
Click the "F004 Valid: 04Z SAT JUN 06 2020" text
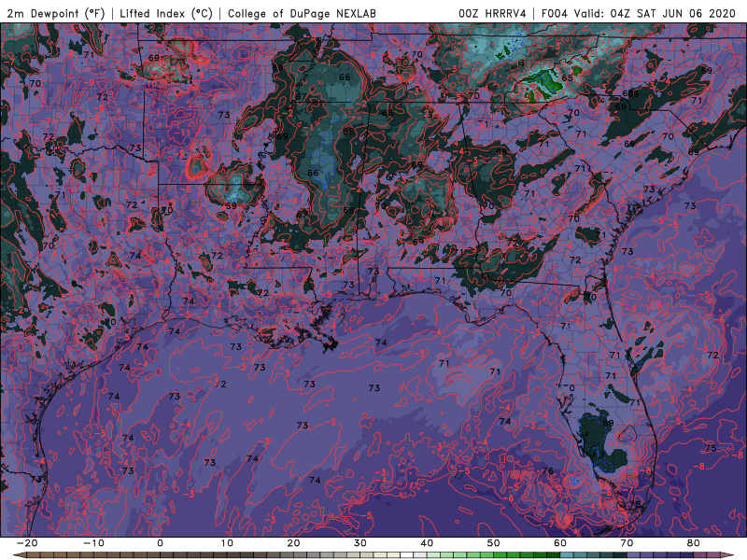click(x=639, y=13)
